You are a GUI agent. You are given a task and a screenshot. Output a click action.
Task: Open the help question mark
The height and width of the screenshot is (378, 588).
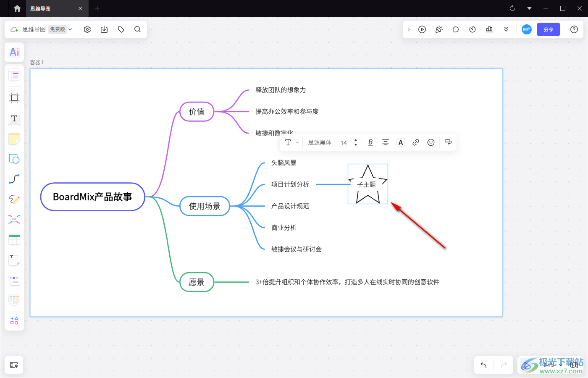574,29
